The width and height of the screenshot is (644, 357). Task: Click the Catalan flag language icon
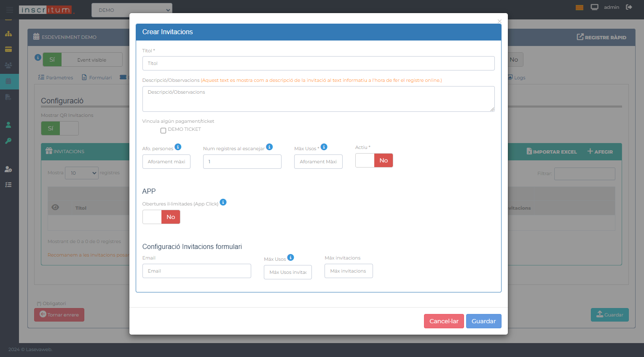[x=580, y=7]
